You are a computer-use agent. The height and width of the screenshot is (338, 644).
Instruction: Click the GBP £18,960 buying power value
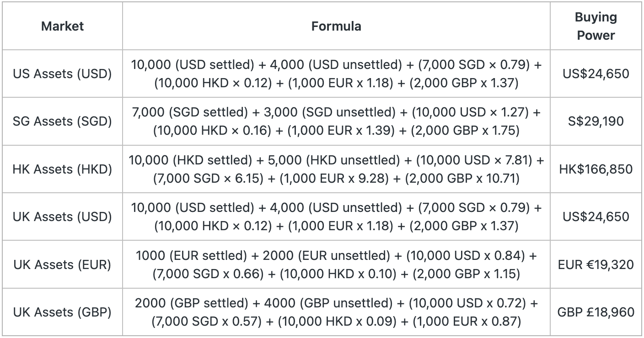[596, 312]
